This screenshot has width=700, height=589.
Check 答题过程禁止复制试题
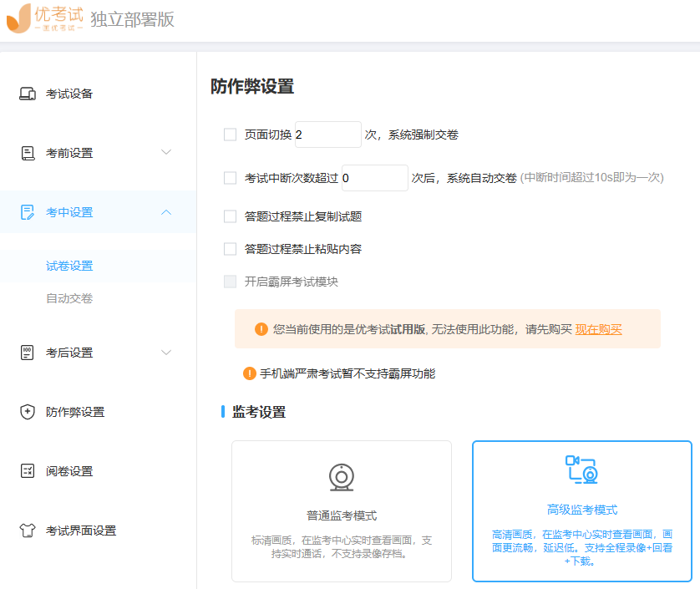pos(230,216)
